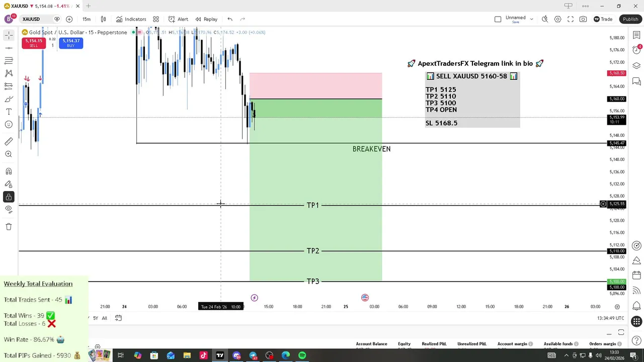Screen dimensions: 644x362
Task: Click the compare or add symbol plus icon
Action: [x=69, y=19]
